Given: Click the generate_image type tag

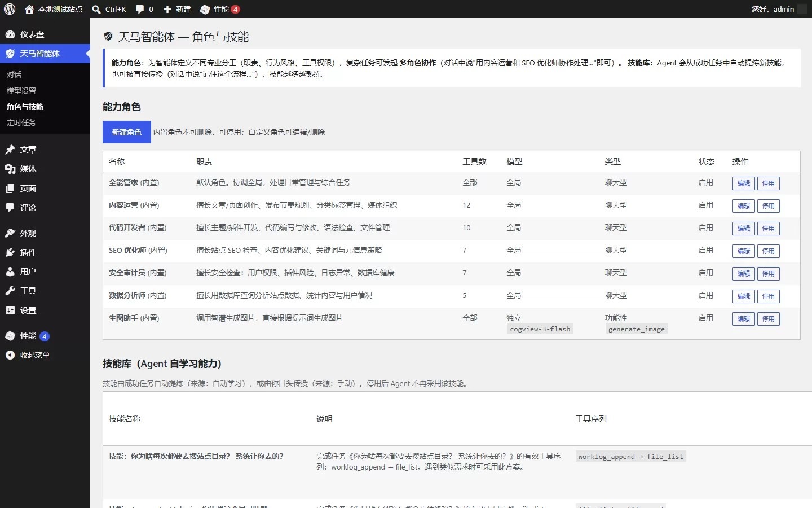Looking at the screenshot, I should point(637,329).
